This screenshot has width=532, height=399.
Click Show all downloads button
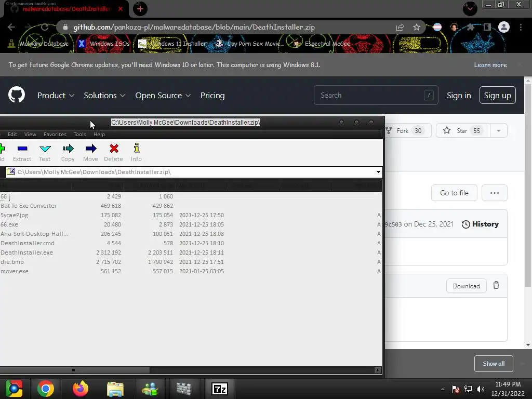pyautogui.click(x=494, y=363)
